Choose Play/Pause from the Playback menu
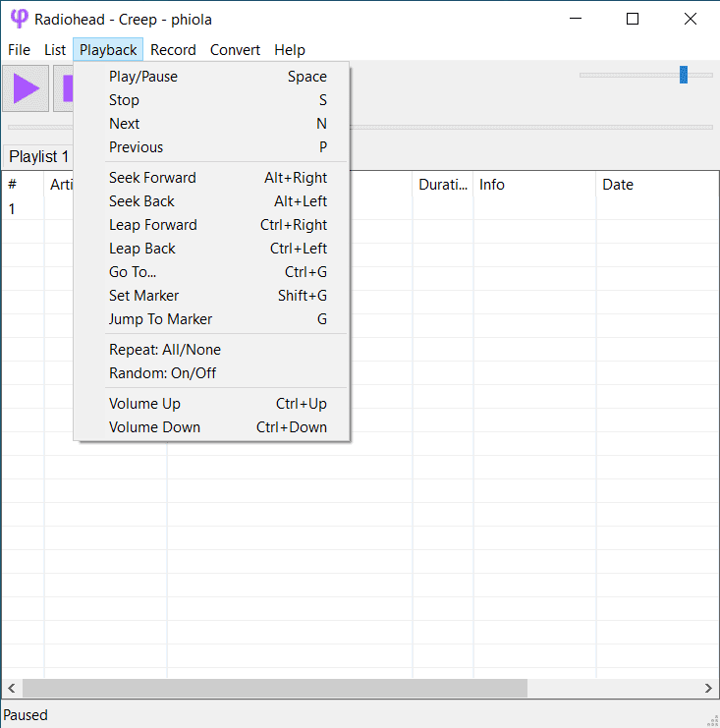 [212, 77]
